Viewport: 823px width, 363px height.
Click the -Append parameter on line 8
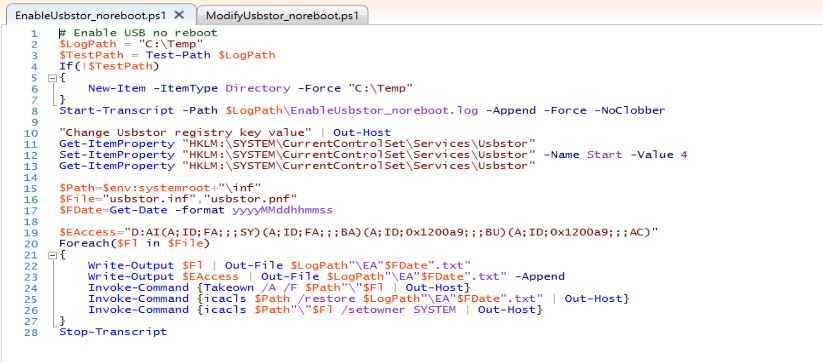coord(511,110)
